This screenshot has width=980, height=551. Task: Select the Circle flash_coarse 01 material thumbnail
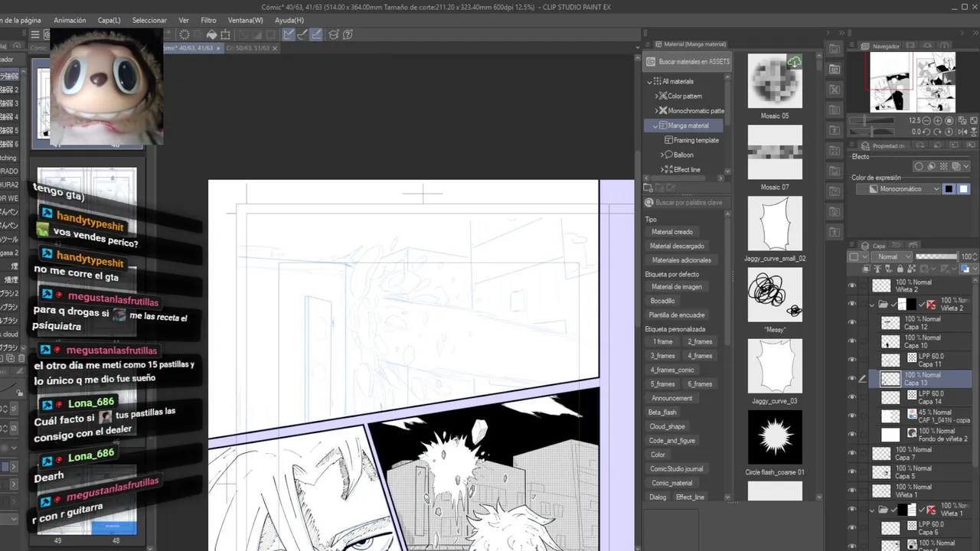(x=775, y=438)
